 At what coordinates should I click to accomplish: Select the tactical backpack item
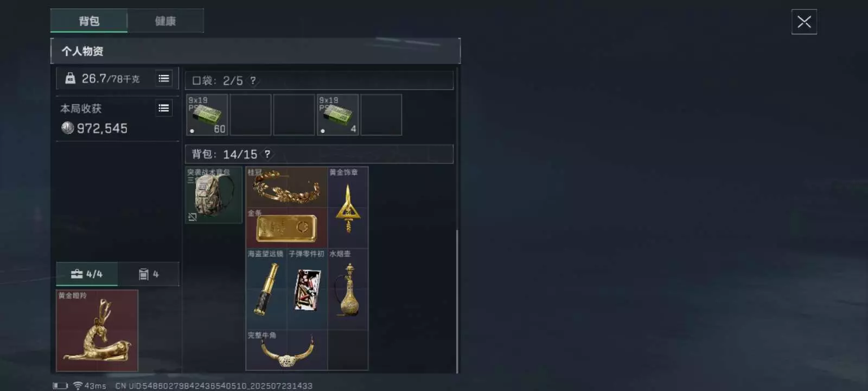click(x=214, y=195)
